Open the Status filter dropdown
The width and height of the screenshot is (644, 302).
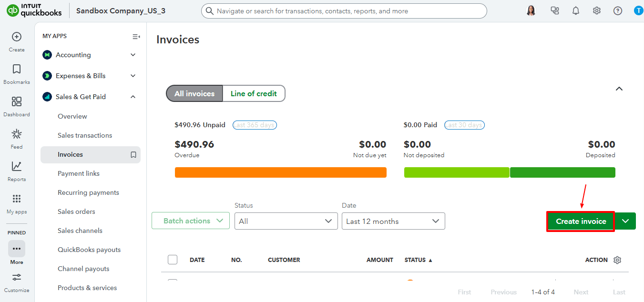pos(286,221)
